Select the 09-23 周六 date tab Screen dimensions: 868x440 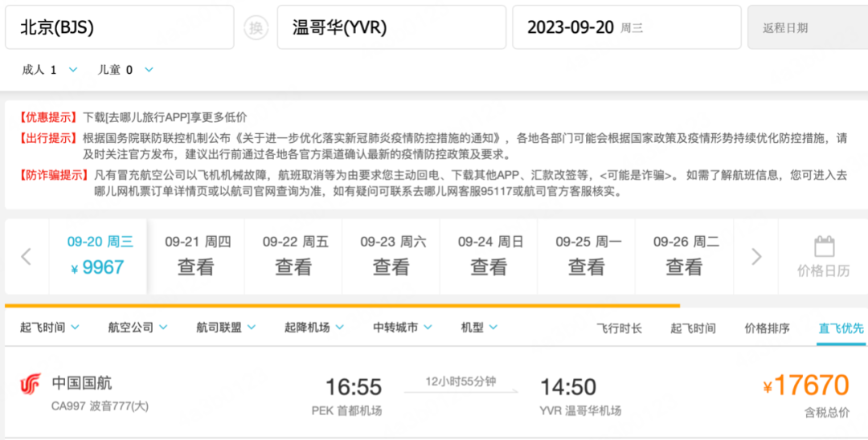391,256
